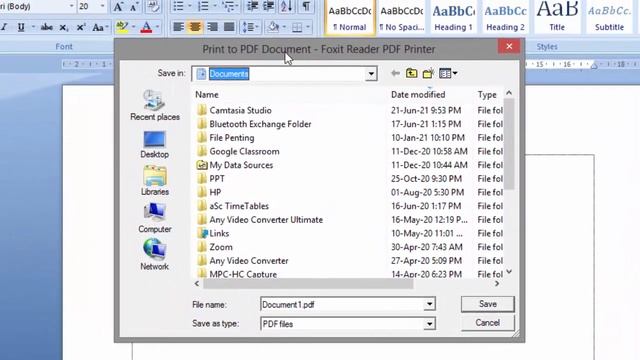Image resolution: width=640 pixels, height=360 pixels.
Task: Click the Bullets list icon in Word
Action: tap(178, 6)
